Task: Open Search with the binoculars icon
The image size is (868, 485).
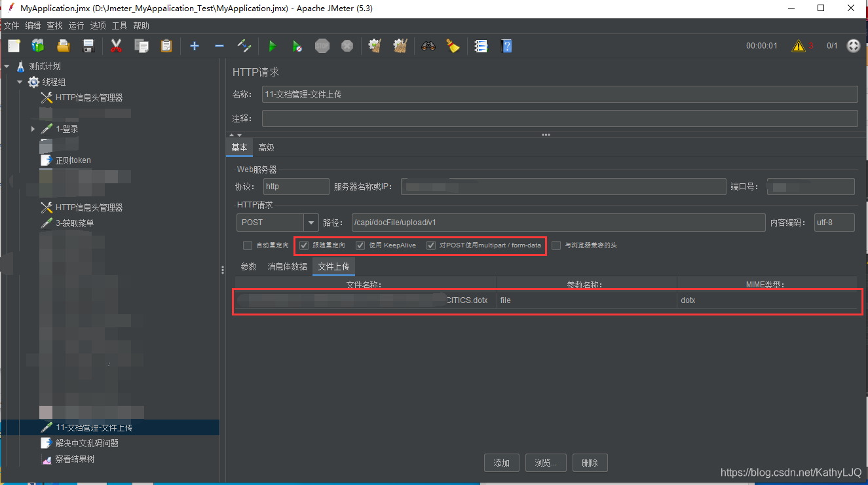Action: 428,46
